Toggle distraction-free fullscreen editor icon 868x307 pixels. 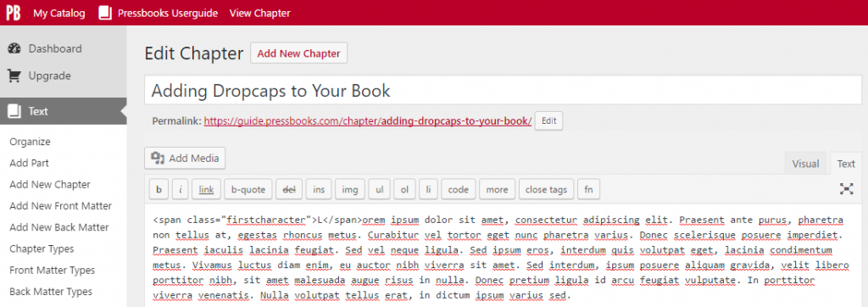(x=847, y=189)
